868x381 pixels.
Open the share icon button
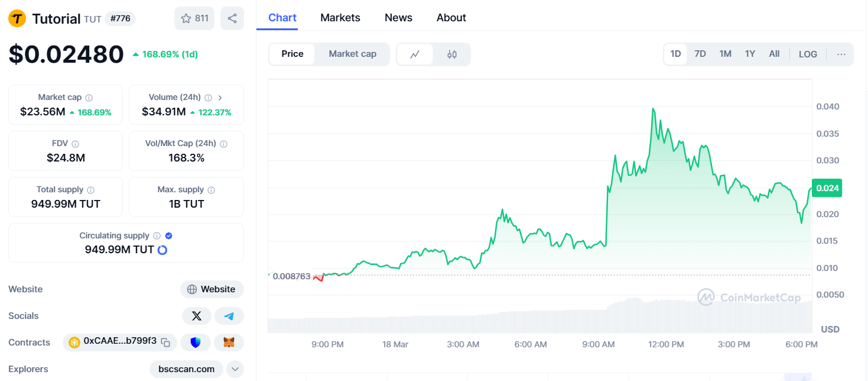[232, 18]
